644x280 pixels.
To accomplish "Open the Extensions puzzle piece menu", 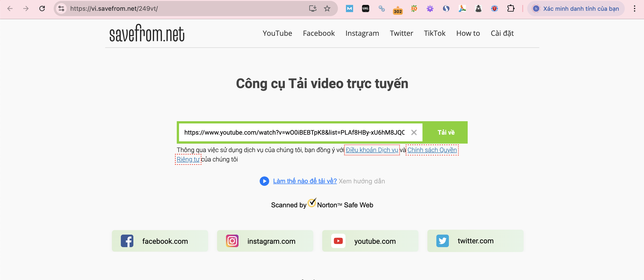I will click(511, 9).
